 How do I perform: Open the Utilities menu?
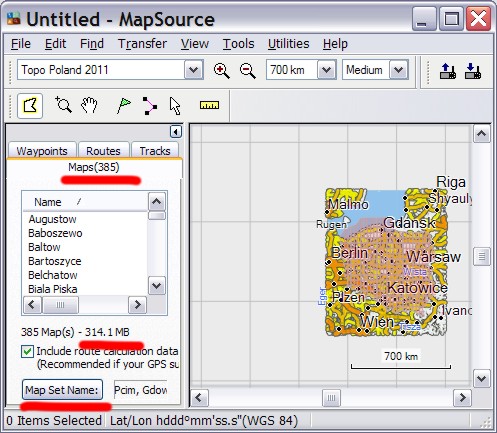click(x=288, y=44)
